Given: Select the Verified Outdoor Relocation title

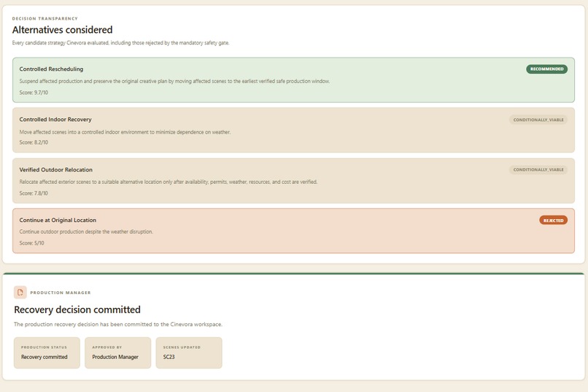Looking at the screenshot, I should point(56,169).
